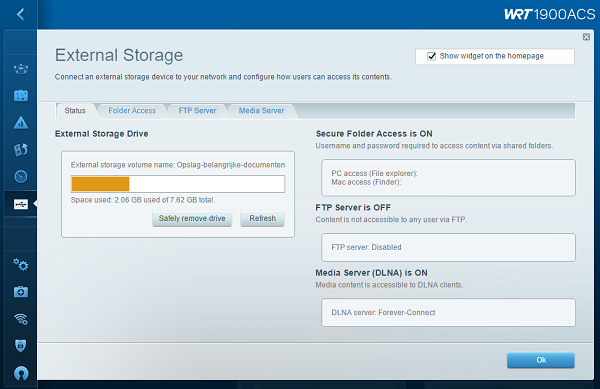Screen dimensions: 600x389
Task: Toggle Show widget on the homepage checkbox
Action: click(431, 56)
